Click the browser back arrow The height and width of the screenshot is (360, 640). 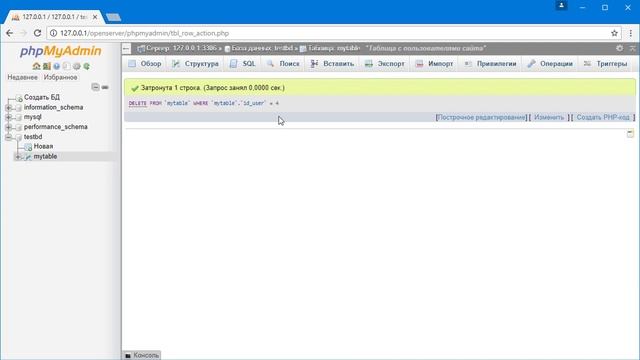tap(9, 33)
